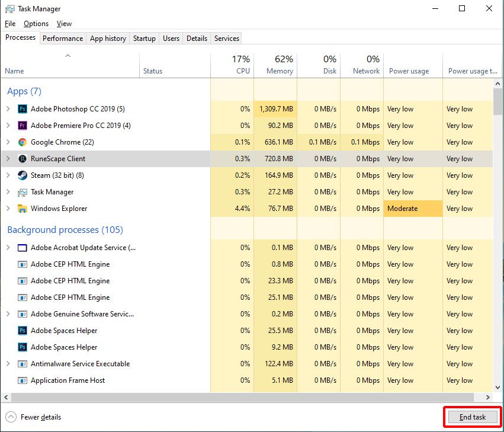Click the Adobe Premiere Pro icon
This screenshot has height=432, width=504.
[x=22, y=126]
